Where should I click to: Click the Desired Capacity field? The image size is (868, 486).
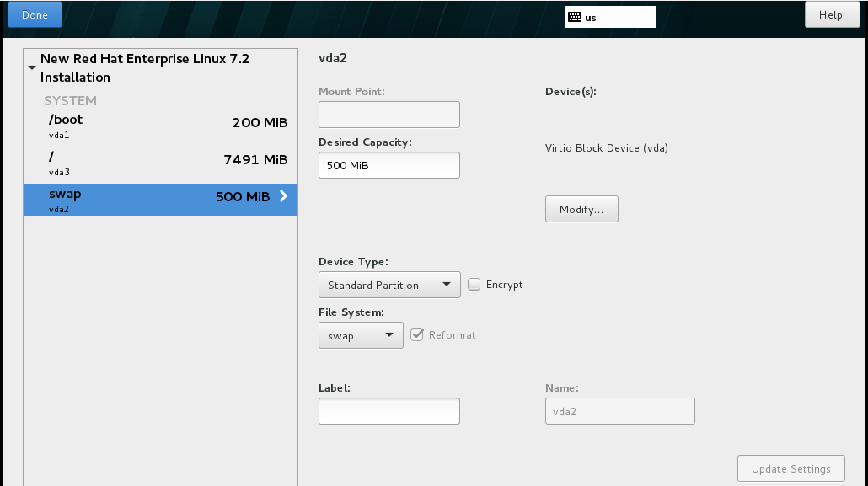389,165
